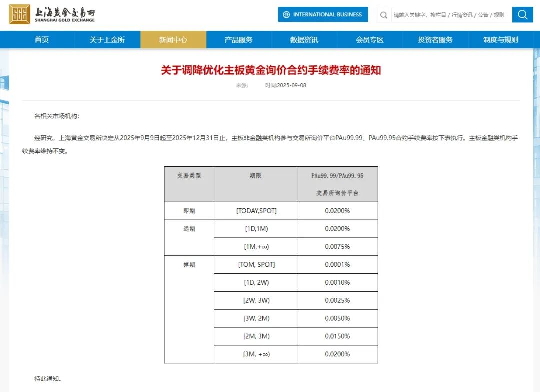Click the 即期 row label
Screen dimensions: 540x392
[189, 211]
